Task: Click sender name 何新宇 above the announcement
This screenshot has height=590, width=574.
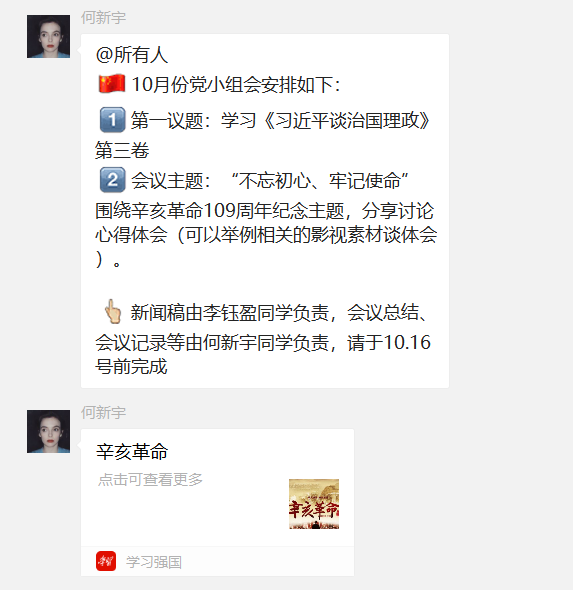Action: tap(103, 18)
